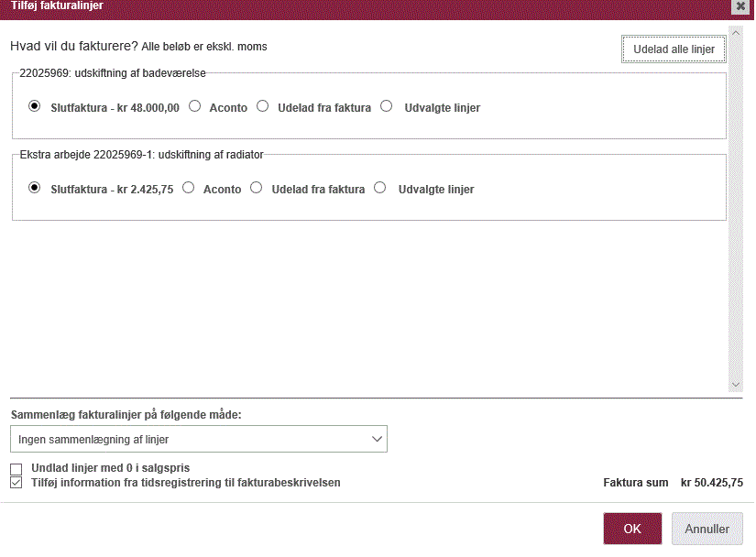Choose Udelad fra faktura for badeværelse
Screen dimensions: 756x557
point(263,106)
